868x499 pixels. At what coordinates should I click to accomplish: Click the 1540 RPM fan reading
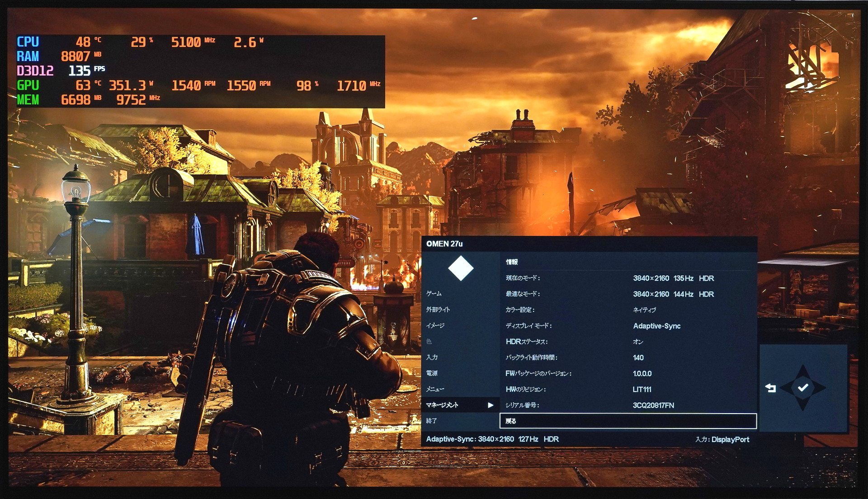(193, 85)
